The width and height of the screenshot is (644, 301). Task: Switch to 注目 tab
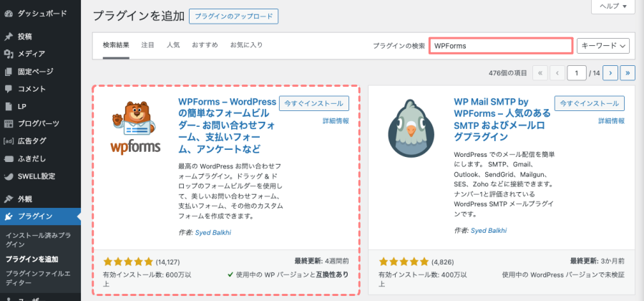tap(148, 45)
